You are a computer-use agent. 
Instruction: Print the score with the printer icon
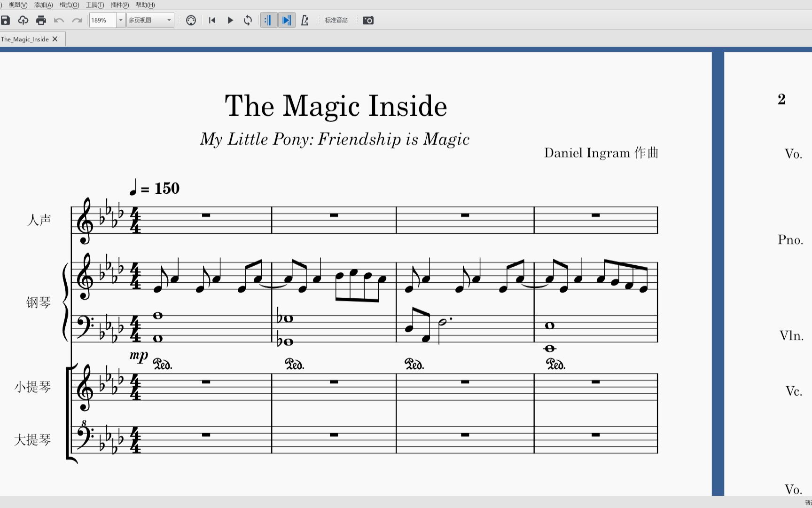point(41,20)
